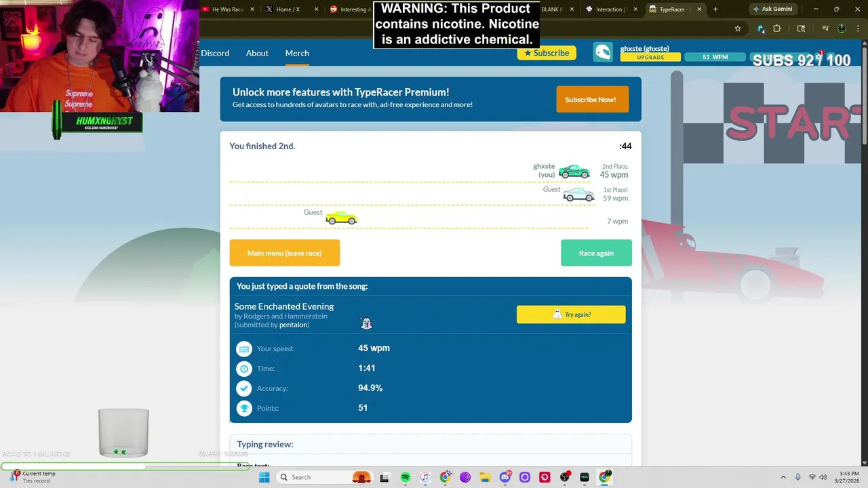Image resolution: width=868 pixels, height=488 pixels.
Task: Click the Subscribe Now! orange button
Action: pyautogui.click(x=591, y=100)
